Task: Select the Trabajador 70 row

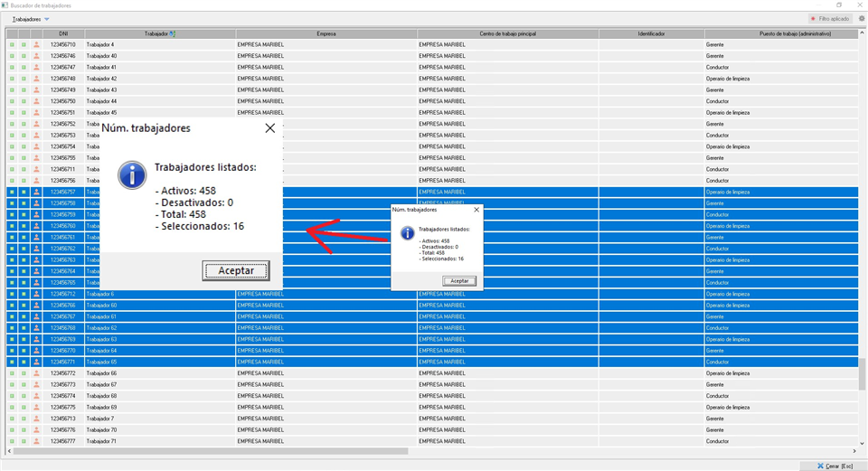Action: (x=160, y=430)
